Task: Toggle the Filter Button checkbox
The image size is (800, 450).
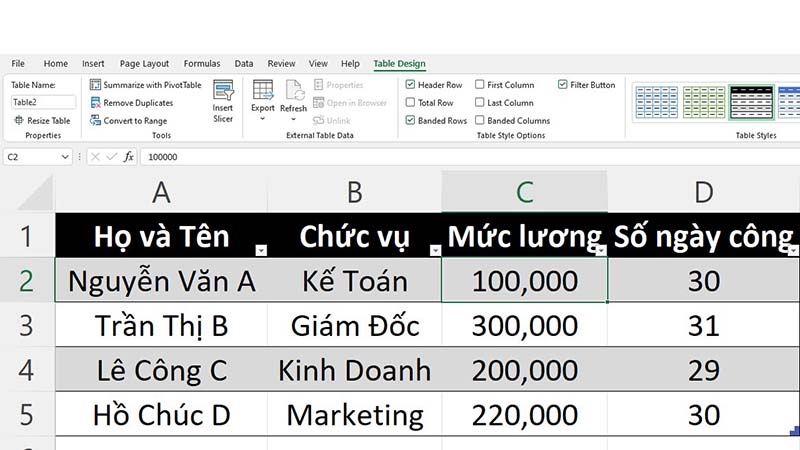Action: 562,85
